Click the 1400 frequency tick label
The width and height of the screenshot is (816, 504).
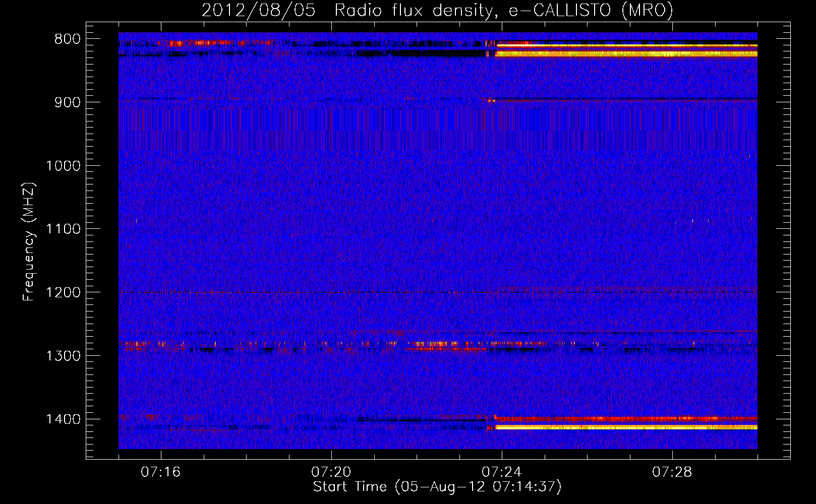point(64,419)
